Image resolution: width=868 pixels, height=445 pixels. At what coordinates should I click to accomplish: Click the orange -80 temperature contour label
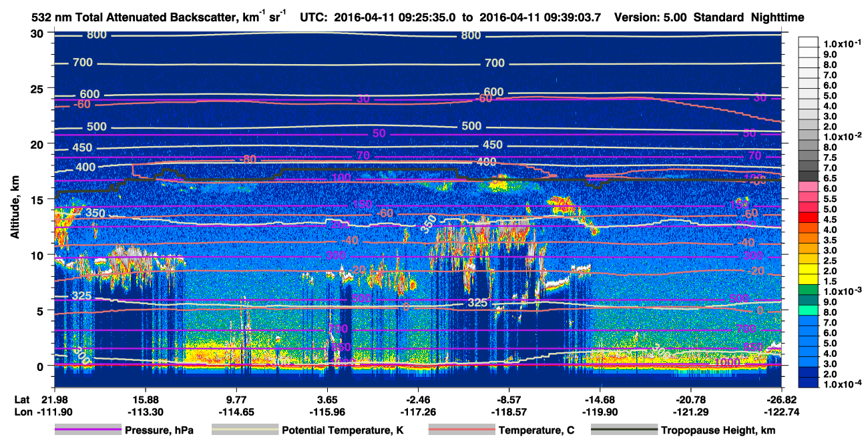click(248, 159)
